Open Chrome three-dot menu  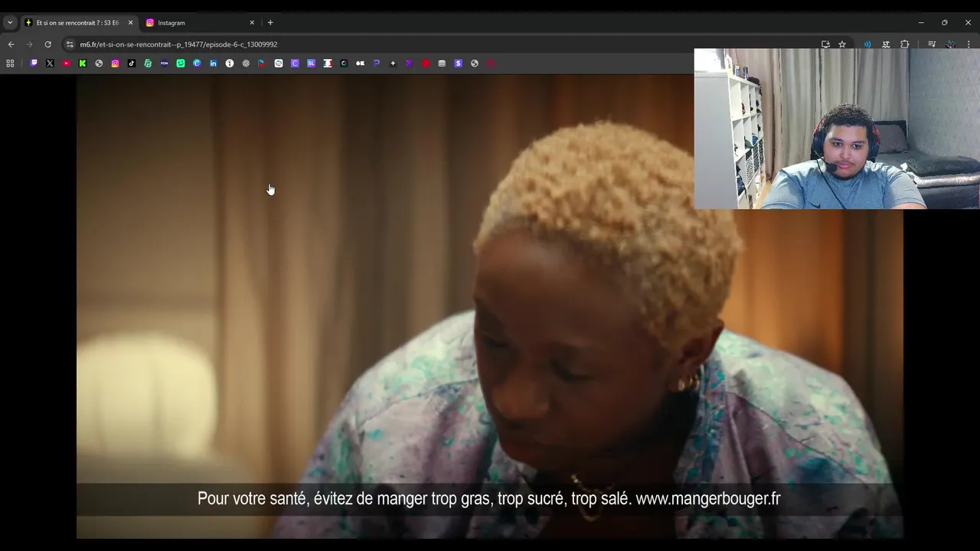[x=969, y=44]
